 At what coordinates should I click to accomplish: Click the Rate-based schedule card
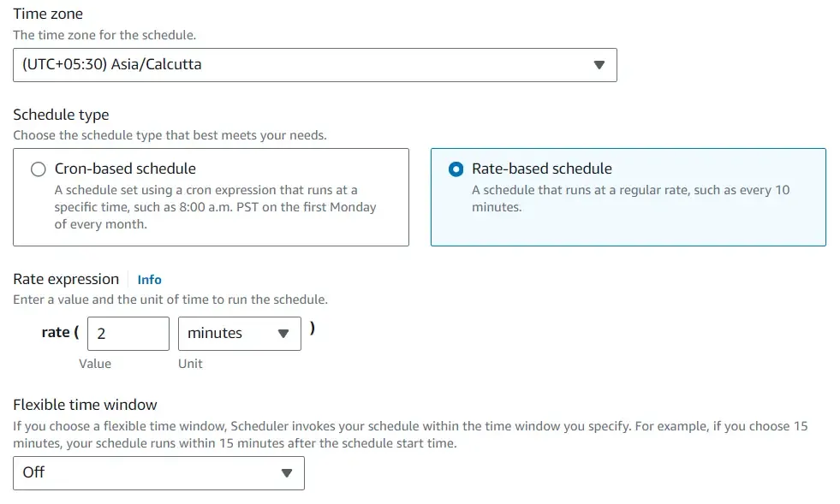click(x=629, y=197)
